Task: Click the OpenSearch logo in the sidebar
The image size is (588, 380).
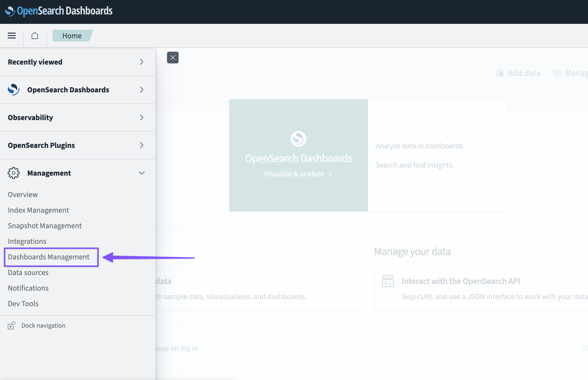Action: tap(14, 90)
